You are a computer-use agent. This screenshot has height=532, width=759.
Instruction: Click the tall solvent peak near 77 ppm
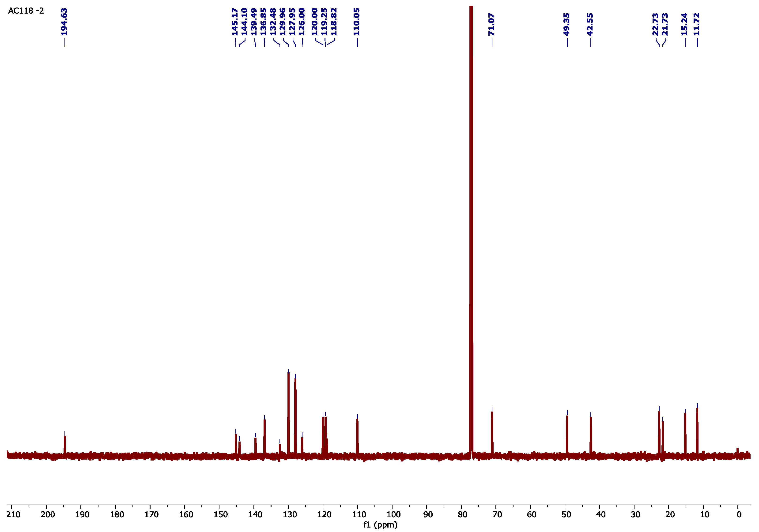coord(471,231)
